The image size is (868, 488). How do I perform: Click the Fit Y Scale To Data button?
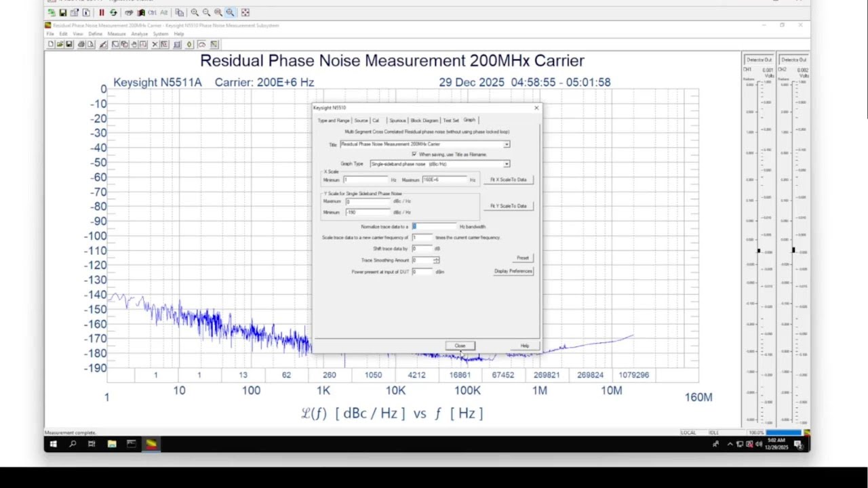[x=509, y=205]
